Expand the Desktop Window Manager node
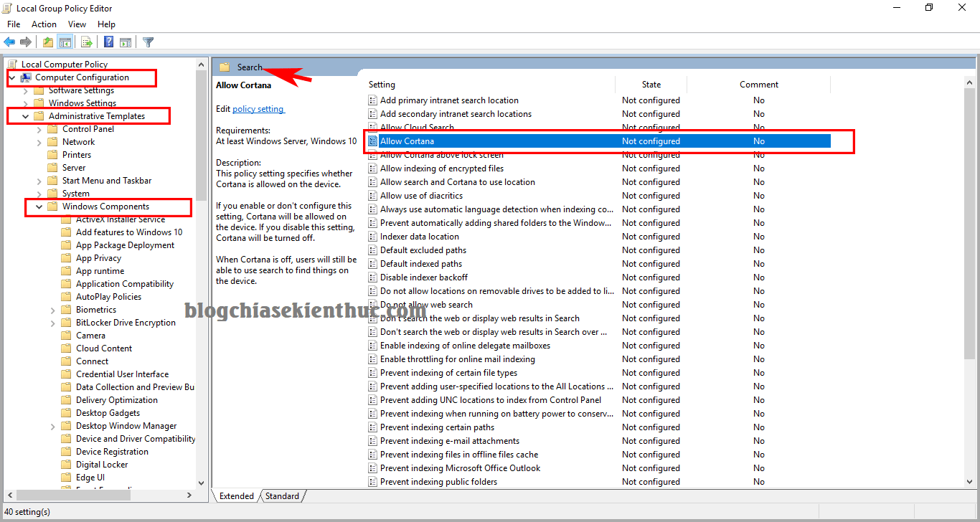This screenshot has height=522, width=980. click(53, 426)
